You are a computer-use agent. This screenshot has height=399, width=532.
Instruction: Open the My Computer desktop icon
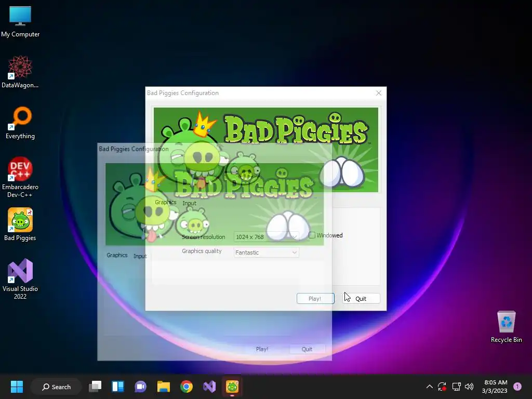(20, 22)
